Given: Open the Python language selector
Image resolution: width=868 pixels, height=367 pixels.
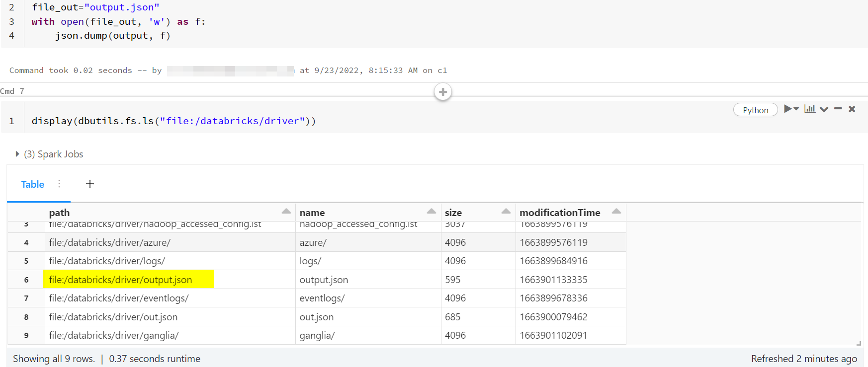Looking at the screenshot, I should (756, 110).
